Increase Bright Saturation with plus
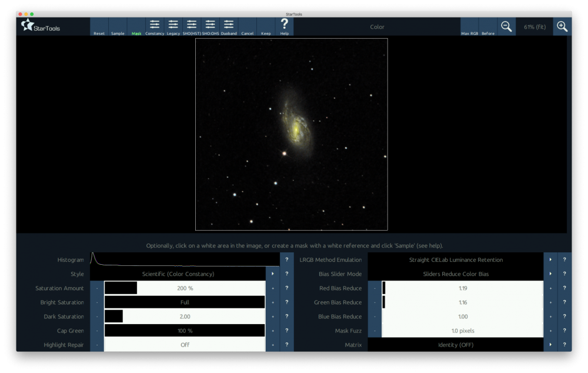This screenshot has width=588, height=373. coord(273,302)
